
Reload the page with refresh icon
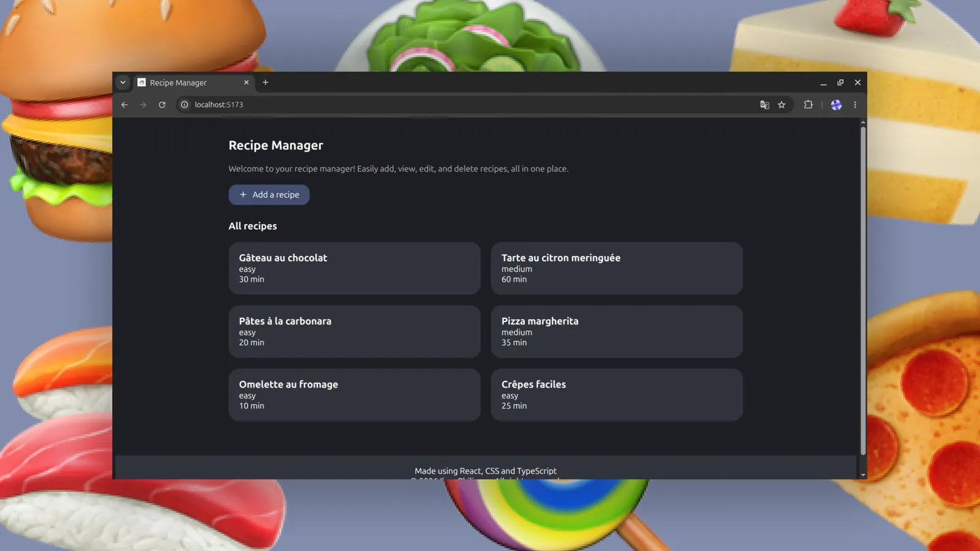(162, 105)
